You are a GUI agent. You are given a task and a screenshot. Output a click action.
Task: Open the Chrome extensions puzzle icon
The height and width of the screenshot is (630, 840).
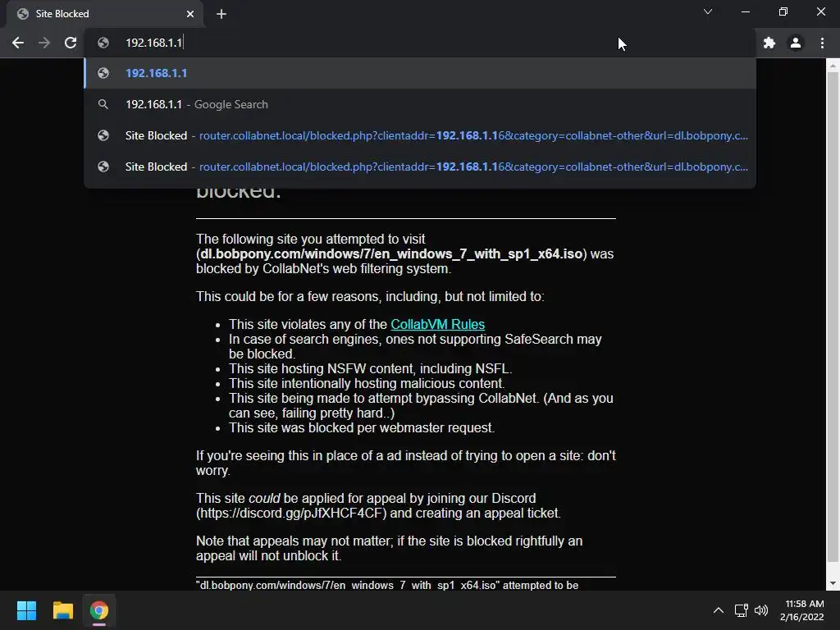[769, 43]
